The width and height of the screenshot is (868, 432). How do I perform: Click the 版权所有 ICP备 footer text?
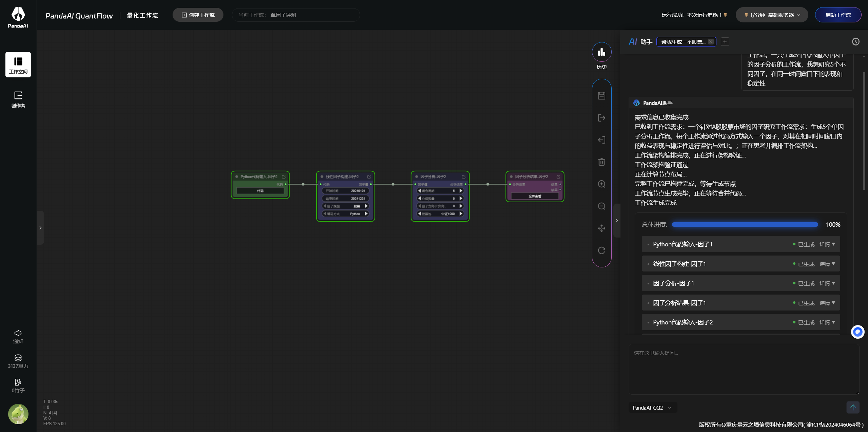[x=781, y=425]
